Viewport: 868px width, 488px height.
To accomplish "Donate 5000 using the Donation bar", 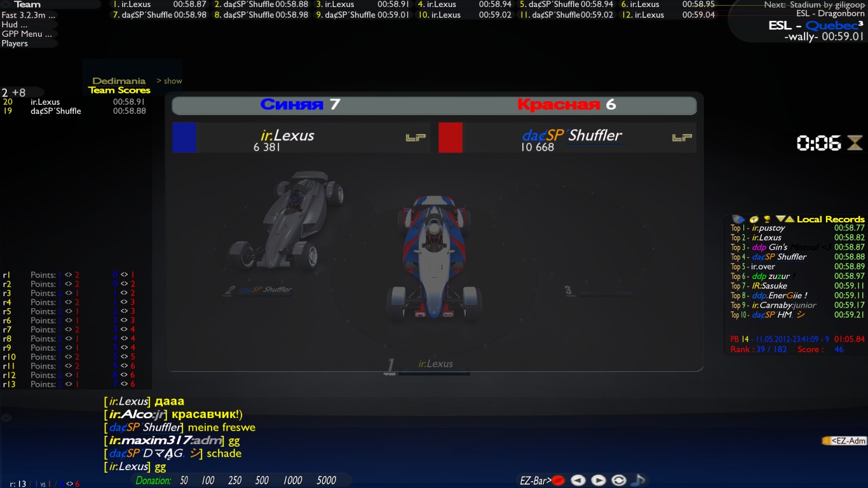I will [326, 480].
